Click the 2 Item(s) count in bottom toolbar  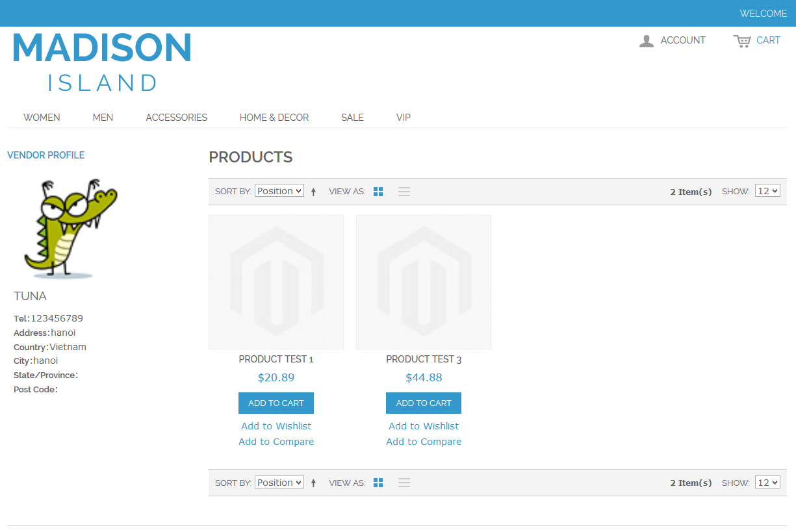coord(691,483)
